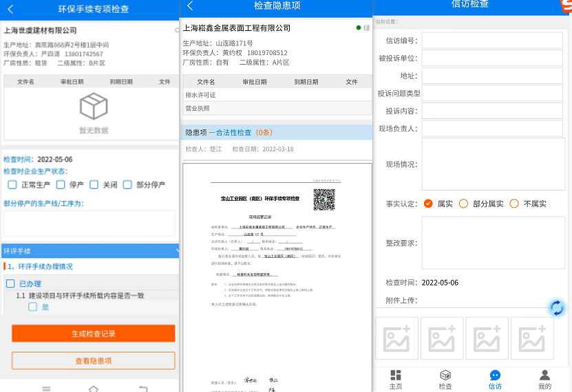Check the 正常生产 checkbox

pyautogui.click(x=12, y=185)
